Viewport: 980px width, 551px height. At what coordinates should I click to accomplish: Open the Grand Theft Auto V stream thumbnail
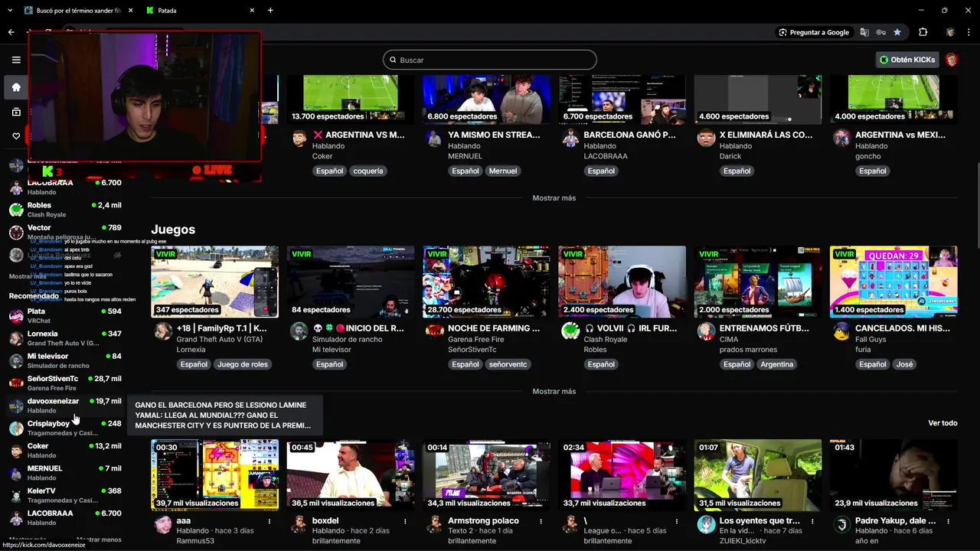[x=214, y=281]
